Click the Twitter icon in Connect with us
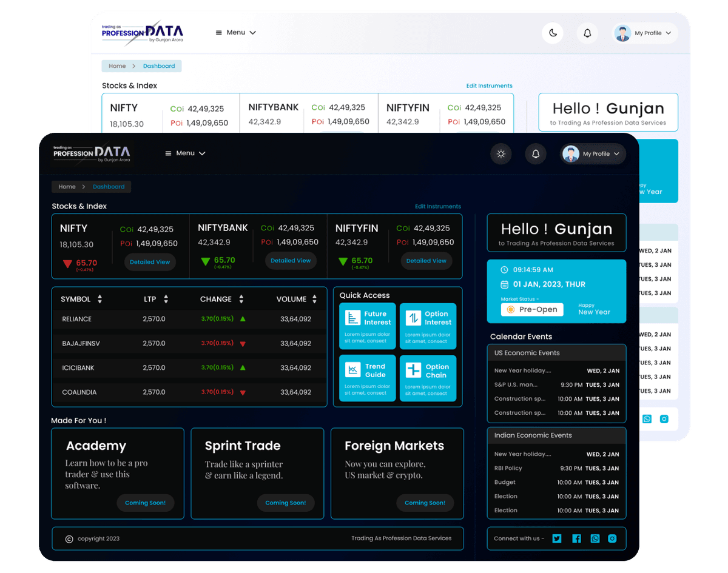The image size is (728, 573). [x=557, y=538]
